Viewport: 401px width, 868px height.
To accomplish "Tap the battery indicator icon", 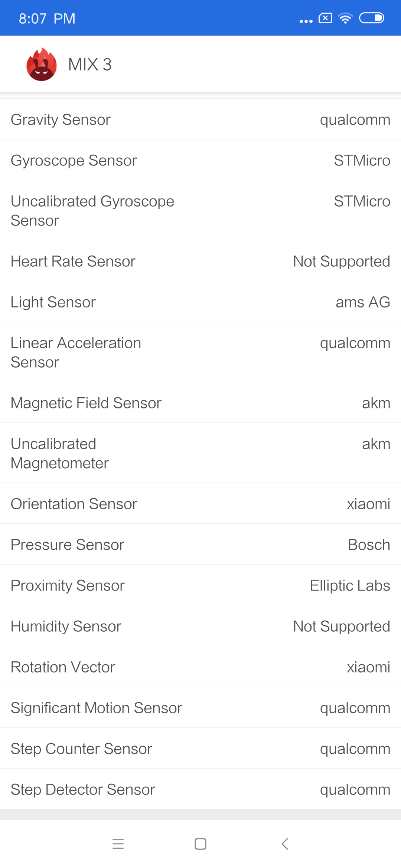I will 372,18.
